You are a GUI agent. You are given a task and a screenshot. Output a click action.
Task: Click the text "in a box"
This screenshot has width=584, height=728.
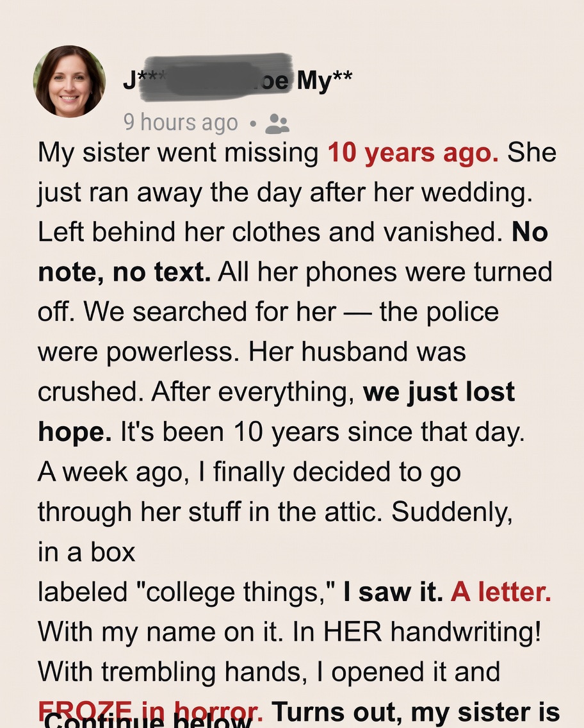pos(86,552)
